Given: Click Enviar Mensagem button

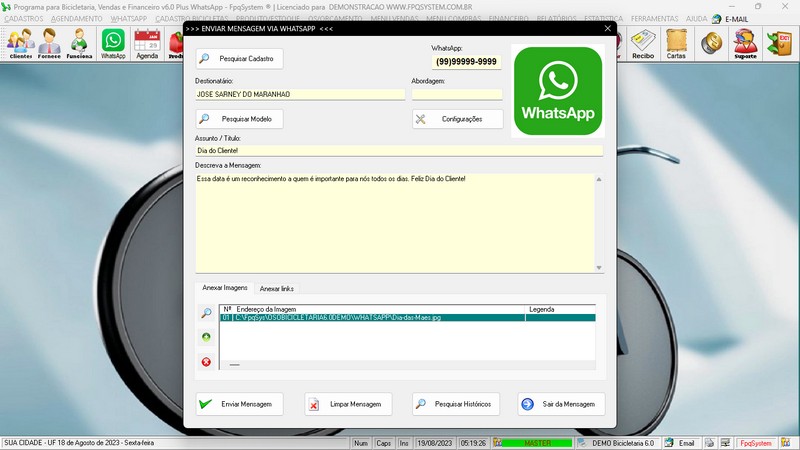Looking at the screenshot, I should coord(239,404).
